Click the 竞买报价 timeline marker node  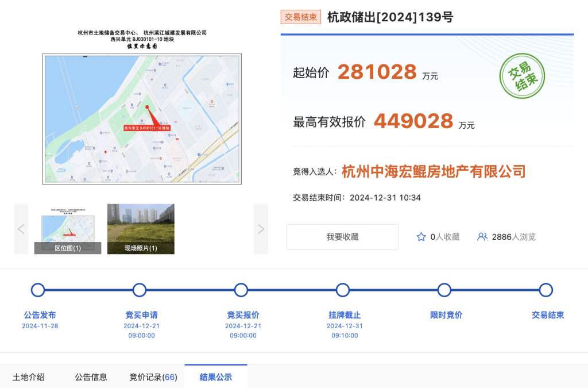(241, 291)
